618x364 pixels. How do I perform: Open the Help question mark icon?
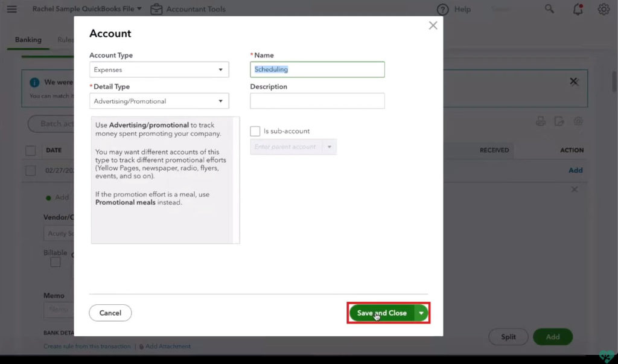(x=443, y=10)
